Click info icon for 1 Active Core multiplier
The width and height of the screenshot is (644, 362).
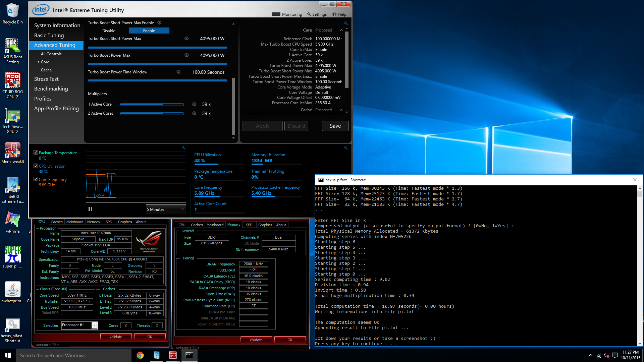194,104
